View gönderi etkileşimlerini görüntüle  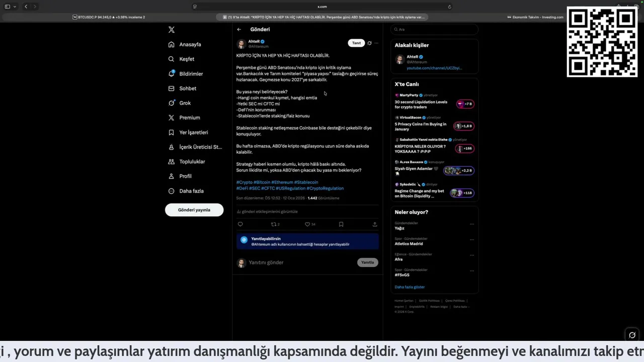[x=267, y=212]
